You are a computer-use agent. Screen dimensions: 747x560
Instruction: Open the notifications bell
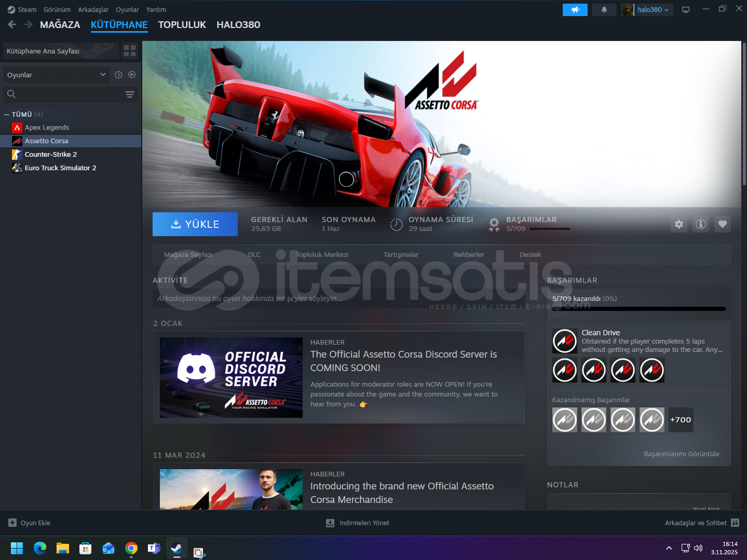[604, 10]
